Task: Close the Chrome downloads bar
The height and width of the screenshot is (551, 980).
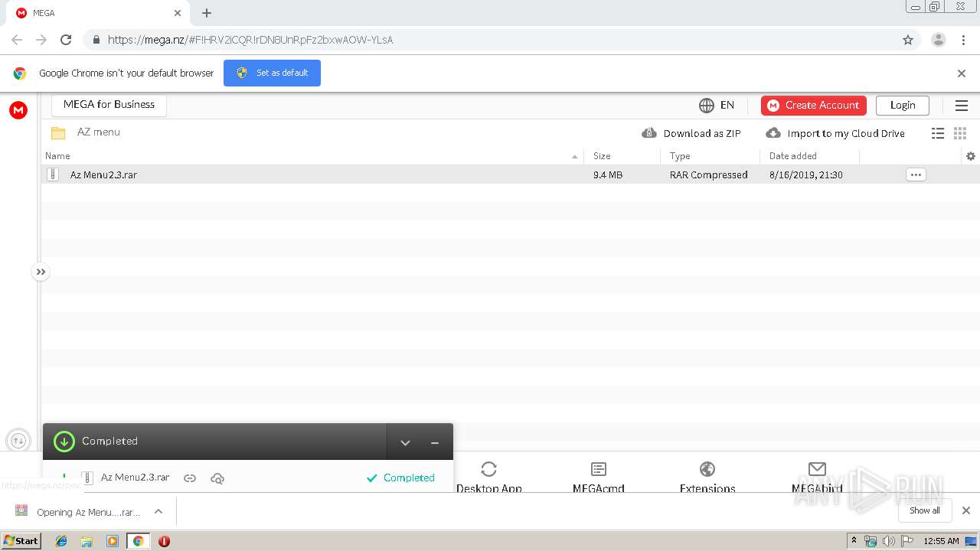Action: [x=965, y=510]
